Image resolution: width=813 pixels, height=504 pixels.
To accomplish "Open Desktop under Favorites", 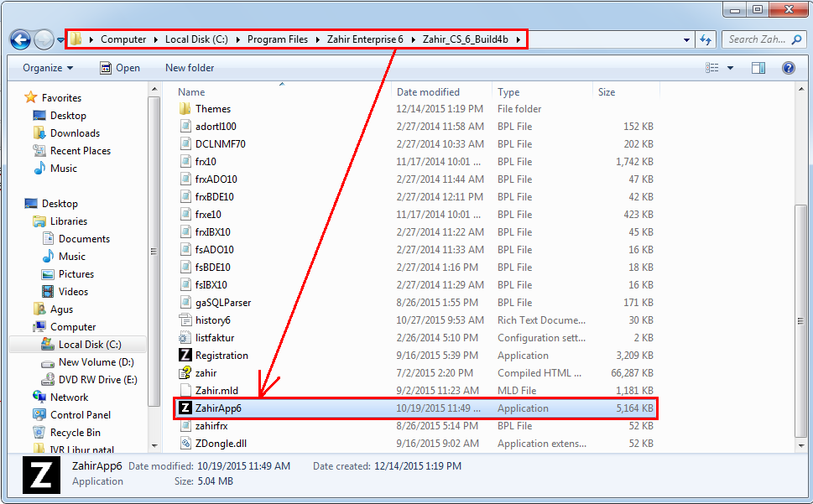I will pyautogui.click(x=68, y=116).
